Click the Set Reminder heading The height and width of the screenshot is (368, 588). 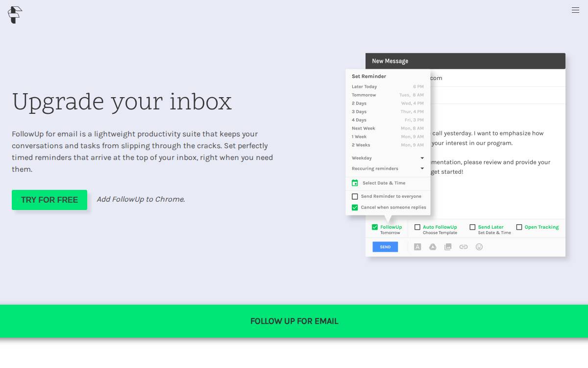click(369, 77)
